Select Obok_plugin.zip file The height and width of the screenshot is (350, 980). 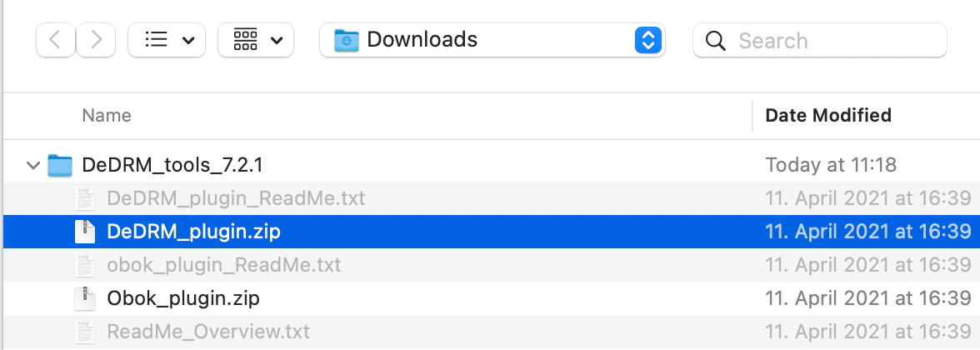coord(492,298)
